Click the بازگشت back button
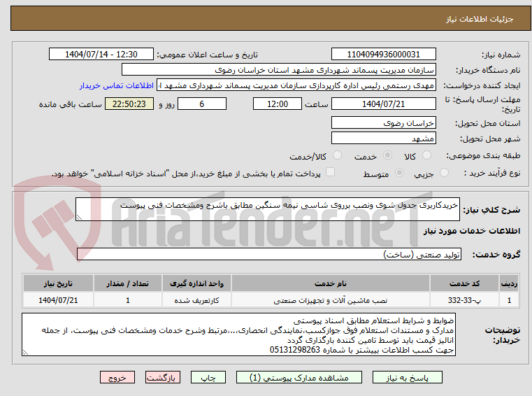The image size is (532, 396). [162, 377]
